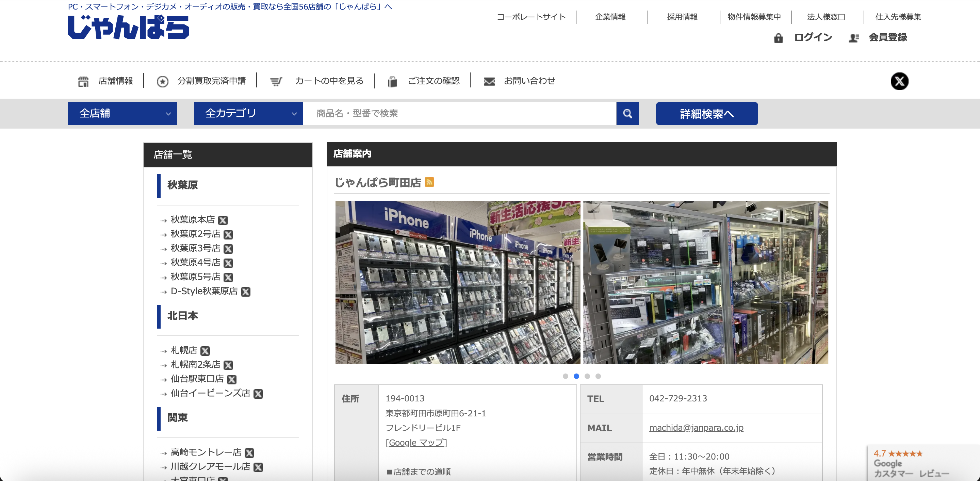
Task: Click the glass display case photo
Action: [705, 282]
